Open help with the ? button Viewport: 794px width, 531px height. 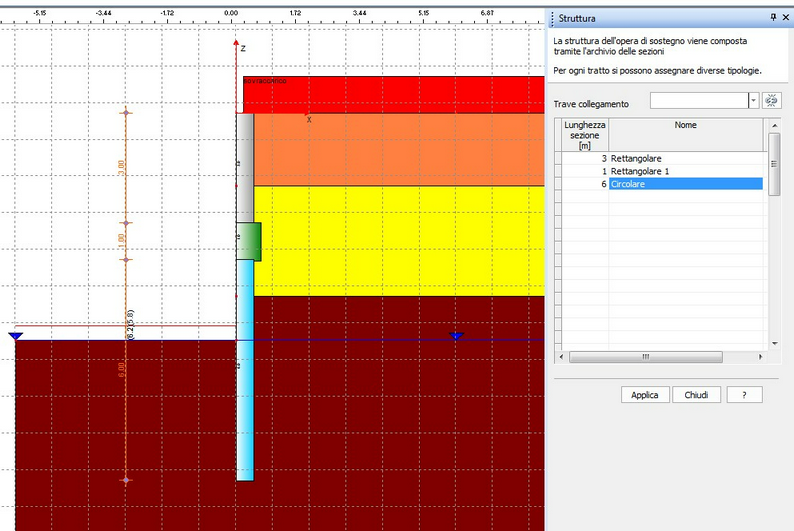point(744,395)
